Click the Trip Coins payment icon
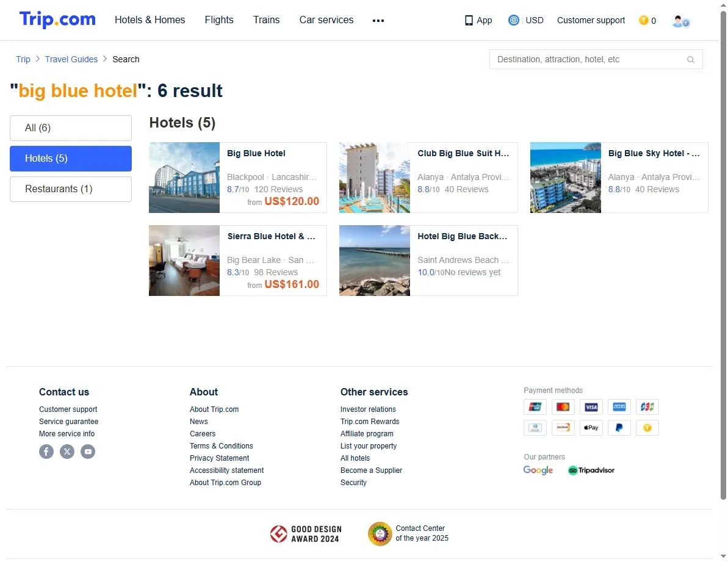The image size is (728, 562). pyautogui.click(x=647, y=427)
